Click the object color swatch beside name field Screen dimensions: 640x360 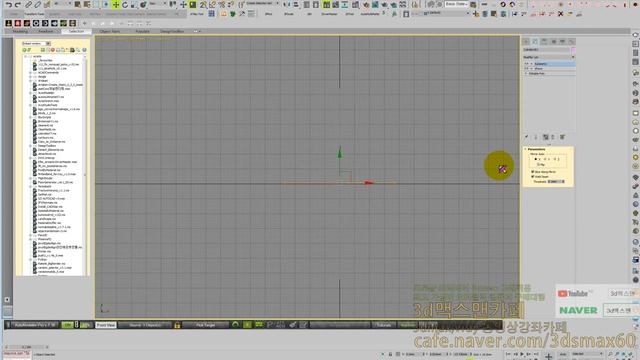pyautogui.click(x=573, y=50)
